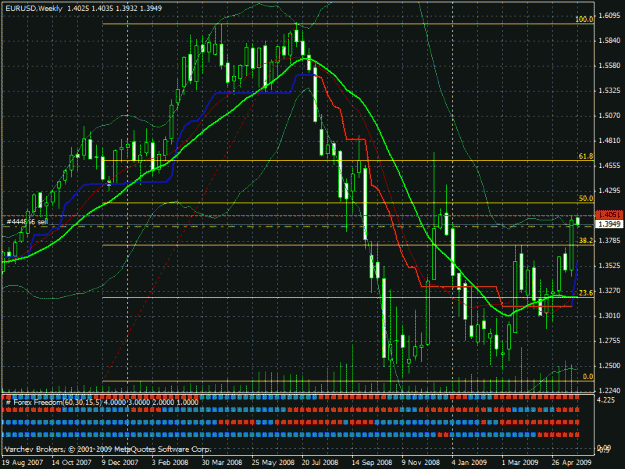
Task: Click the 20 Jul 2008 date label
Action: [x=320, y=463]
